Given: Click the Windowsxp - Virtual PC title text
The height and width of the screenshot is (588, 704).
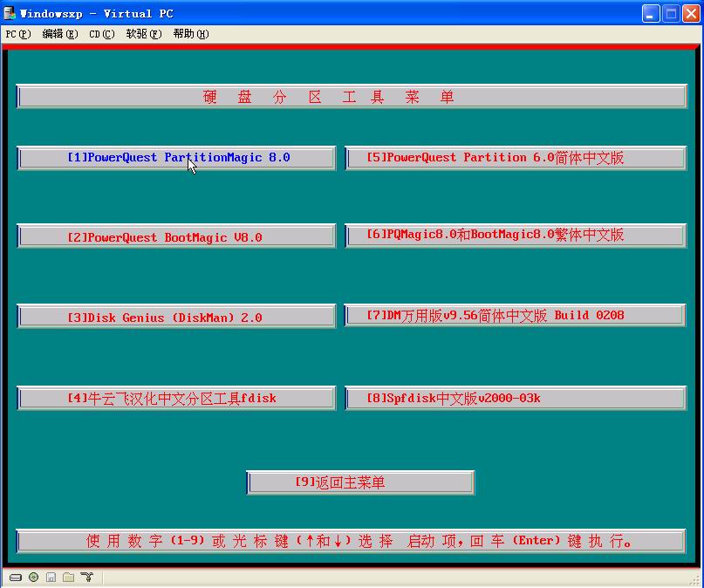Looking at the screenshot, I should pos(97,14).
